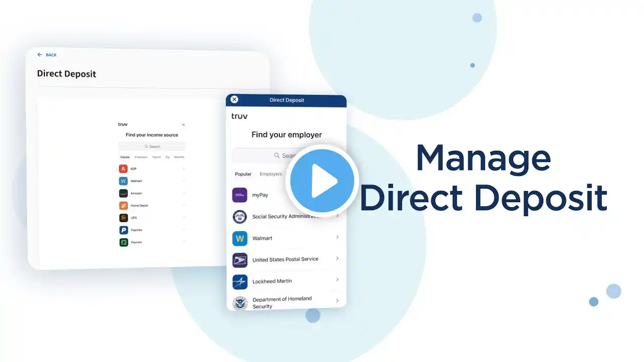Click the Walmart icon in the employer list
This screenshot has height=362, width=644.
tap(239, 238)
